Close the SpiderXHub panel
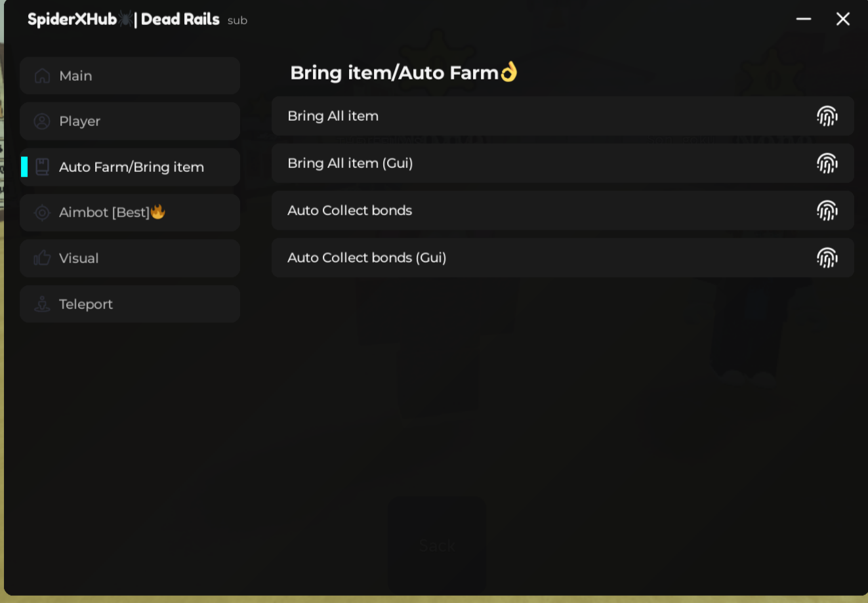 point(843,19)
